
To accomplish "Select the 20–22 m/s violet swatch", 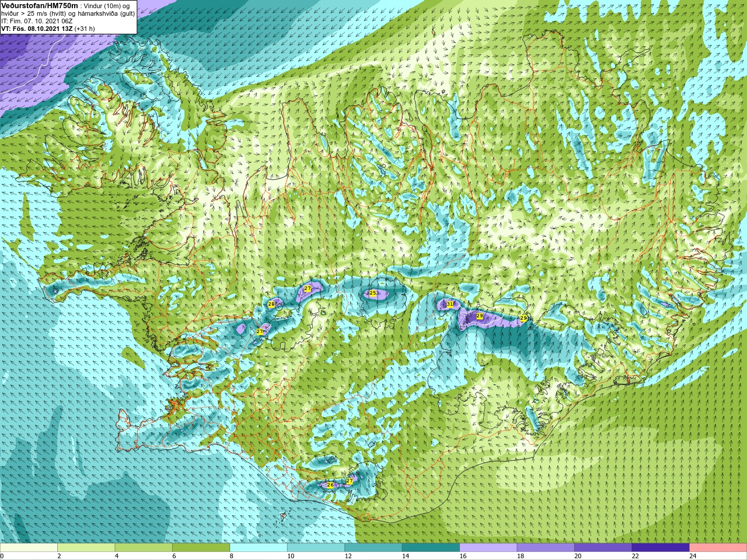I will [603, 548].
